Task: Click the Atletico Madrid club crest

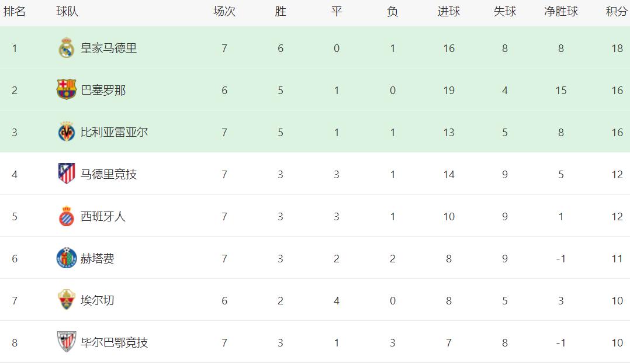Action: pos(67,174)
